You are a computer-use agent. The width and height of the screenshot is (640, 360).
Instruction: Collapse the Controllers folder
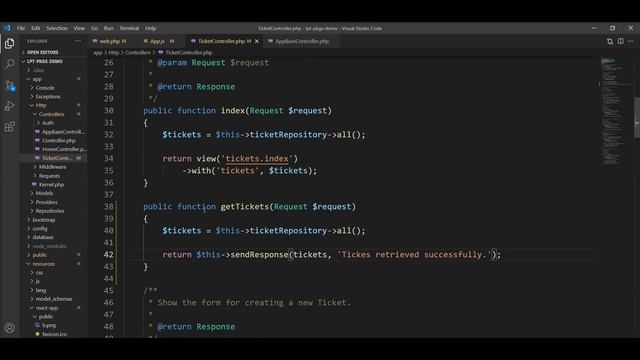[x=51, y=114]
